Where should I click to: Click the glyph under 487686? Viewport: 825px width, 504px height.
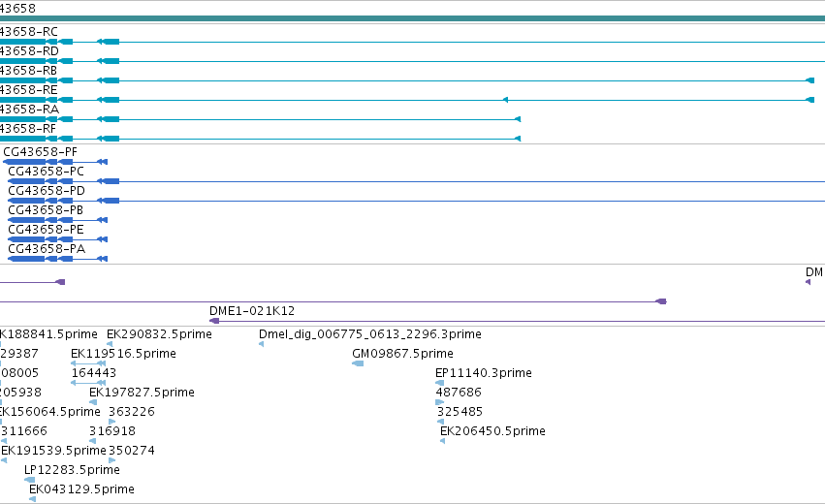coord(440,402)
